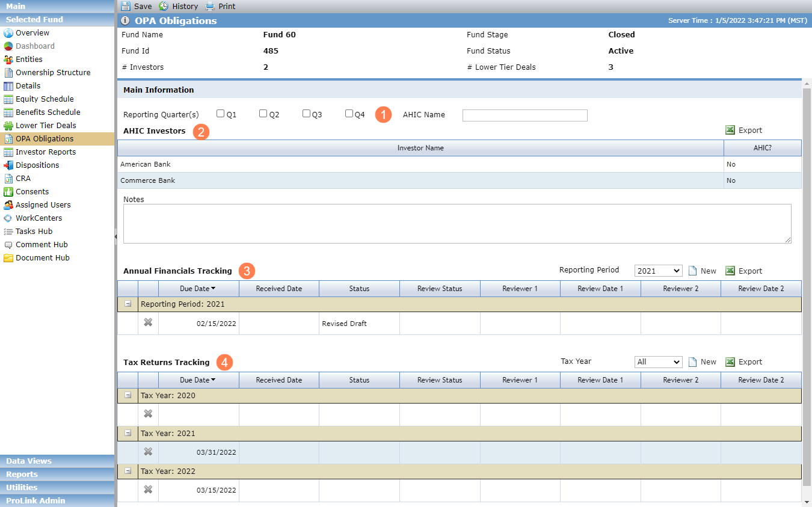The width and height of the screenshot is (812, 507).
Task: Click New link in Tax Returns Tracking
Action: click(709, 362)
